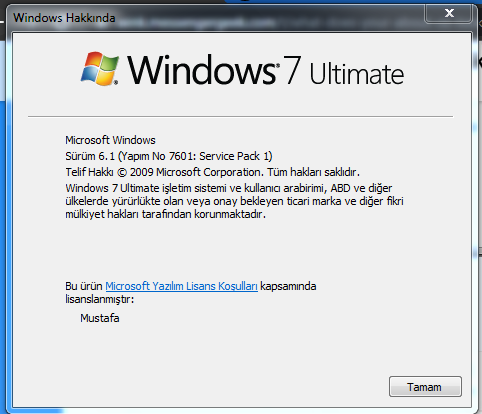The width and height of the screenshot is (482, 414).
Task: Click the Telif Hakkı 2009 copyright line
Action: [212, 172]
